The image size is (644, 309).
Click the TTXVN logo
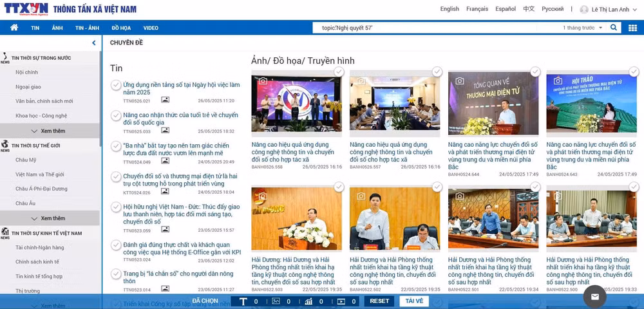pos(26,9)
